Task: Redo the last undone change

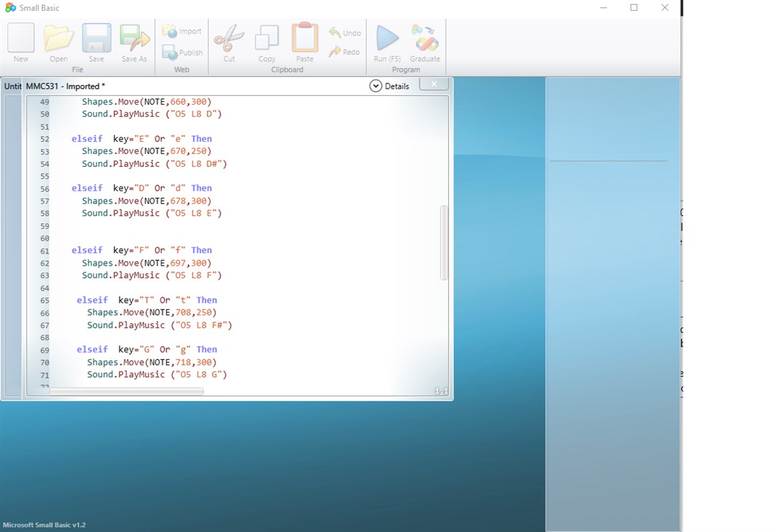Action: (x=344, y=51)
